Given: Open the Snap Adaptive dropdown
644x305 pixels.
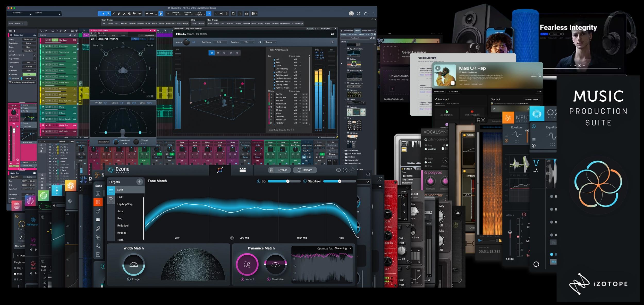Looking at the screenshot, I should click(x=200, y=15).
